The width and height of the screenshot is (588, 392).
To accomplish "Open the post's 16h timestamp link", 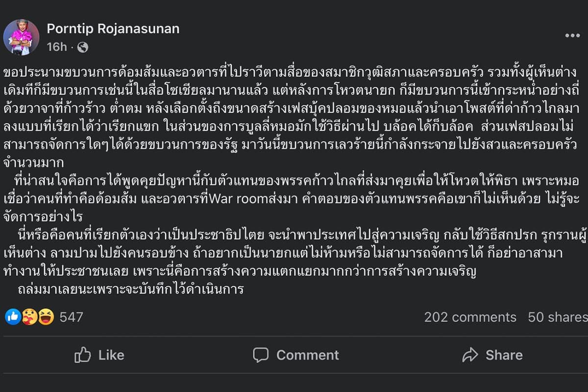I will coord(57,47).
